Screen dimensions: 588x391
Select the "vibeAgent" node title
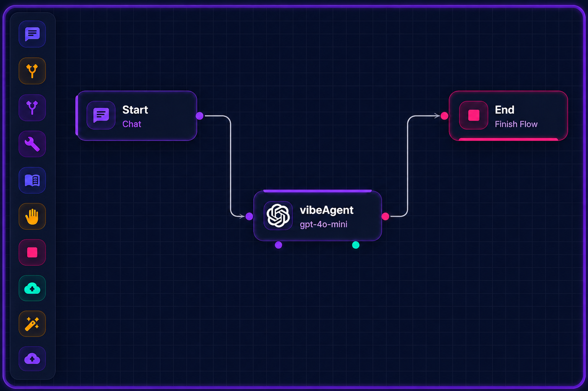point(327,210)
